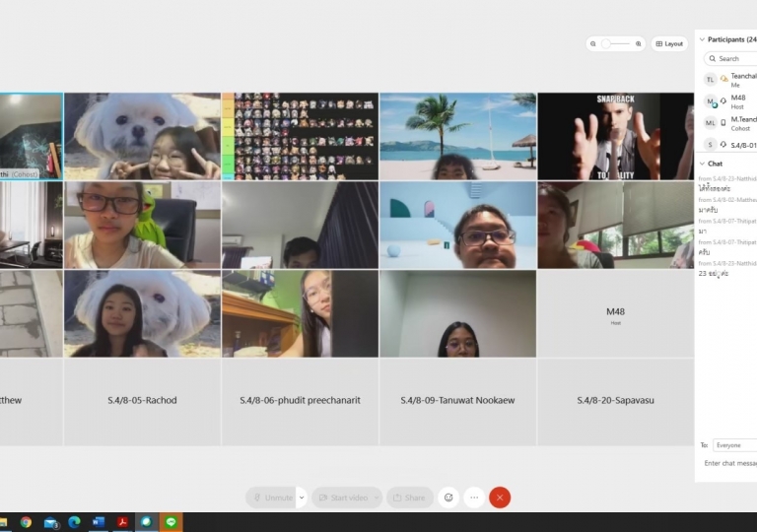Select the 'SNAP BACK TO REALITY' video tile

[x=615, y=136]
